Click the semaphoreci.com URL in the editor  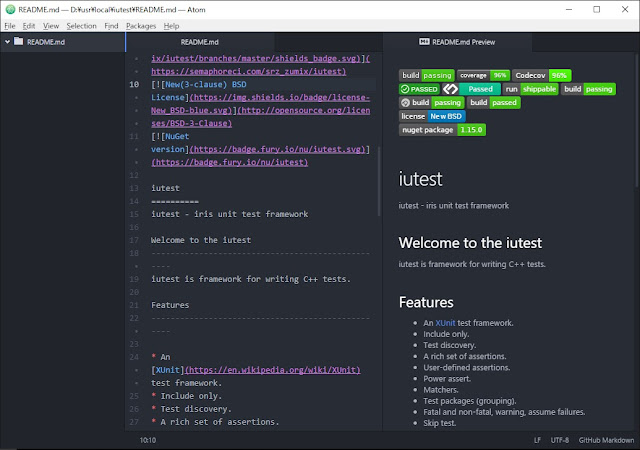coord(249,71)
